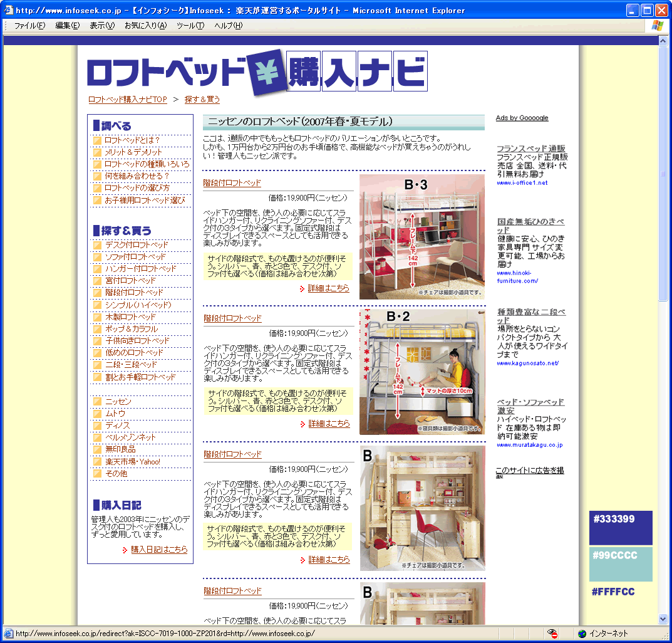Open the フランスベッド通販 ad link
This screenshot has width=672, height=643.
point(531,149)
